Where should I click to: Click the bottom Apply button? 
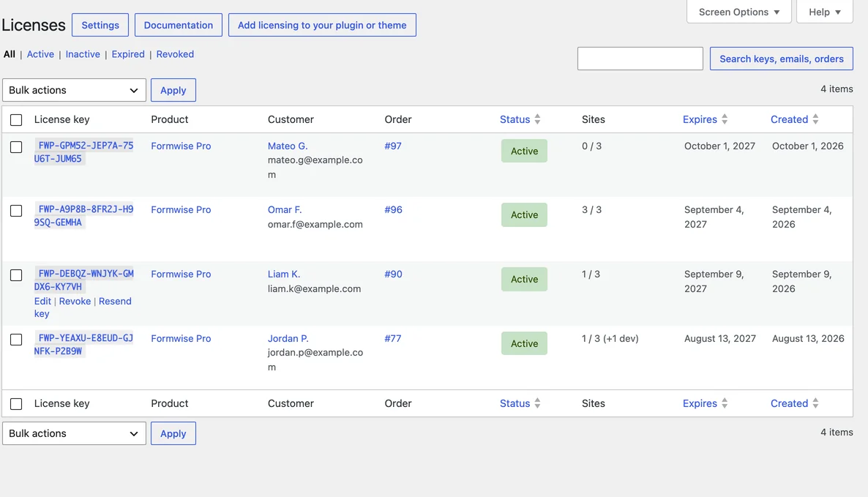[173, 433]
